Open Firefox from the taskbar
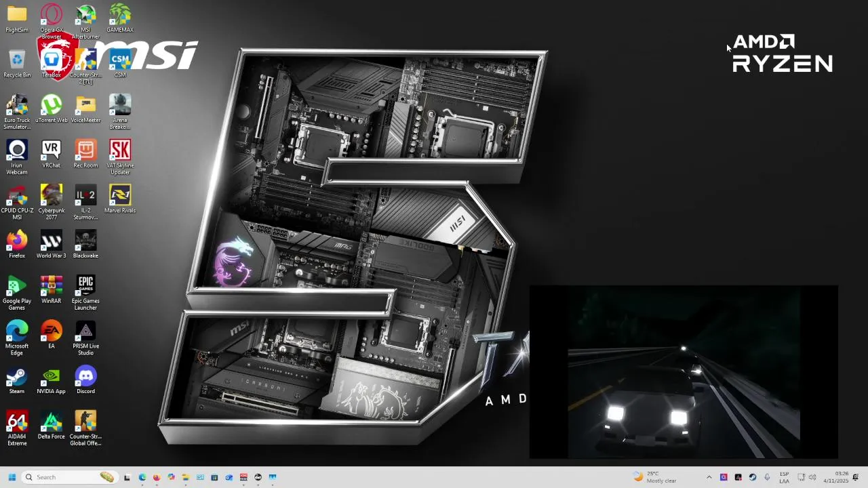The image size is (868, 488). 157,477
